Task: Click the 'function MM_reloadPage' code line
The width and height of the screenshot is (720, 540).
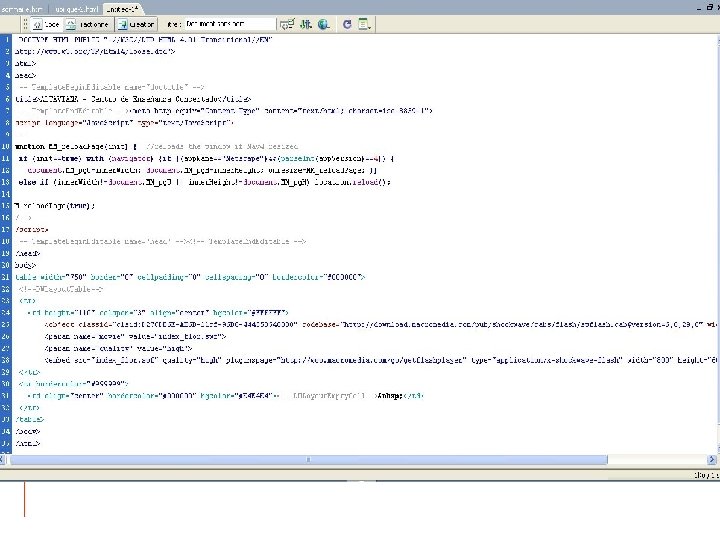Action: coord(157,146)
